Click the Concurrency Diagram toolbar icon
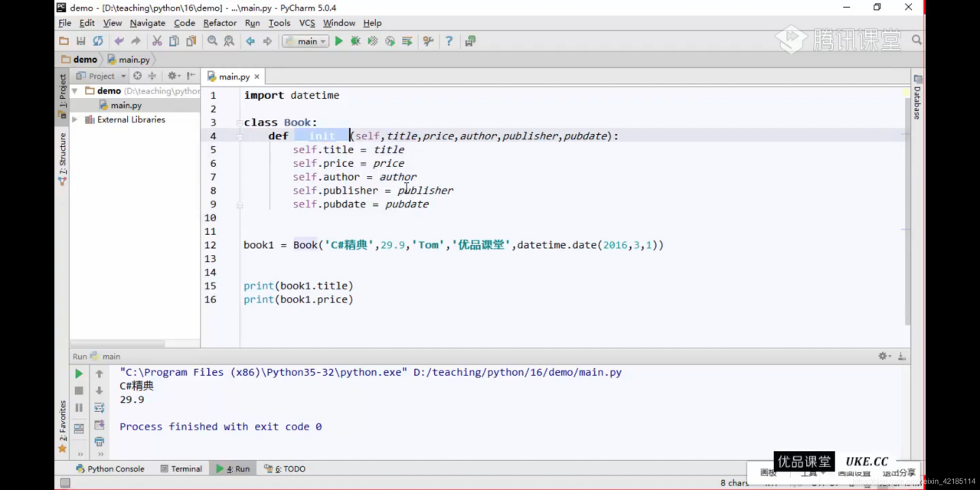 (407, 41)
